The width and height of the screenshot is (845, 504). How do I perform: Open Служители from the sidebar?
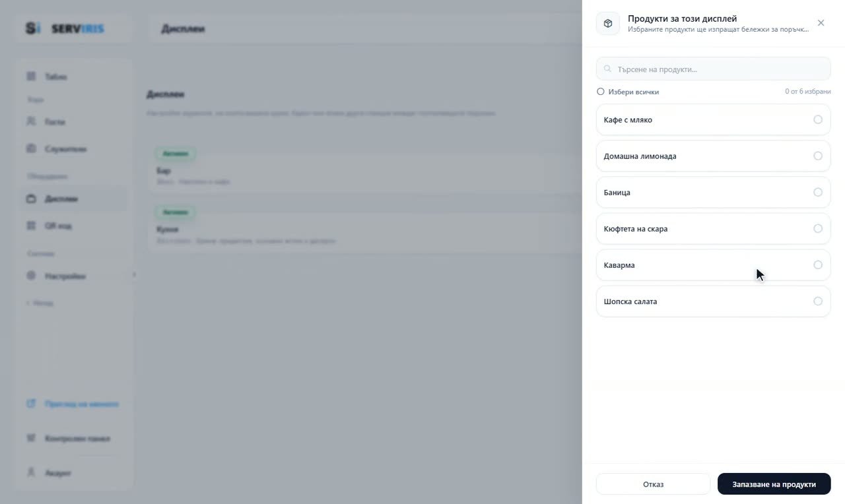pos(74,149)
